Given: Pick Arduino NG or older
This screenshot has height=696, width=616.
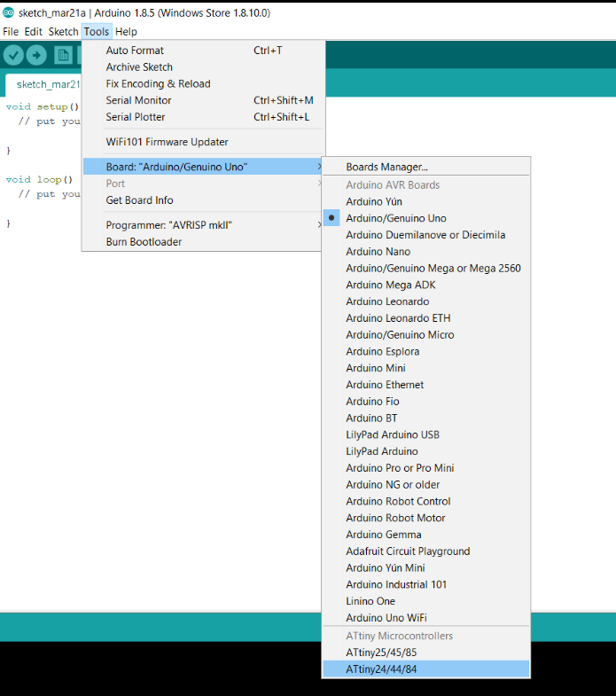Looking at the screenshot, I should pyautogui.click(x=426, y=485).
